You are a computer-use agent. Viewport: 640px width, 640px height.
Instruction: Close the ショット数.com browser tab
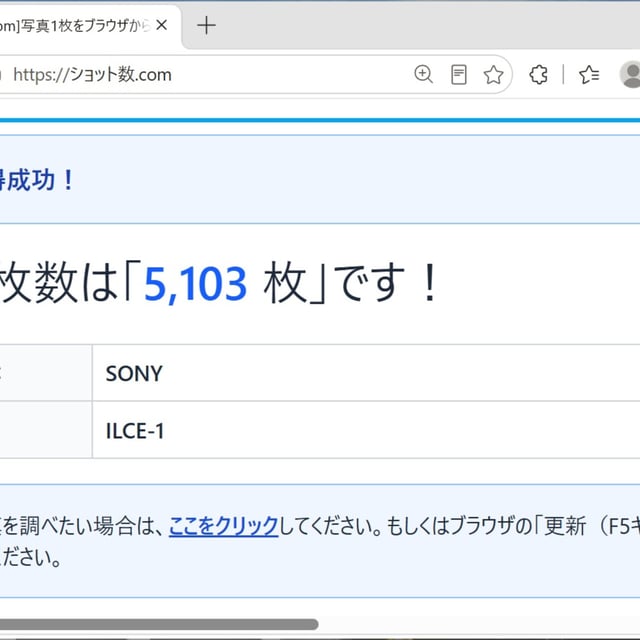point(162,25)
